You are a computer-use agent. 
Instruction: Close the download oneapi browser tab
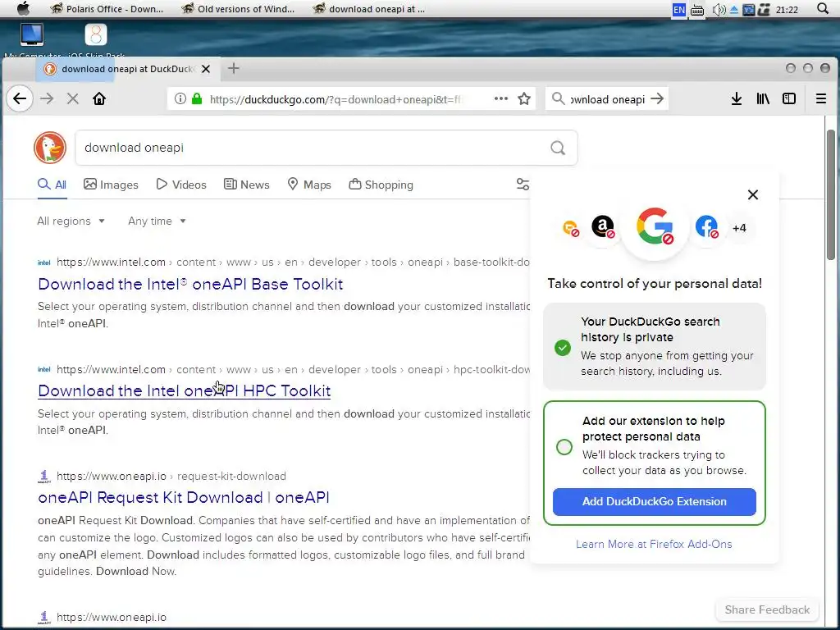(206, 69)
